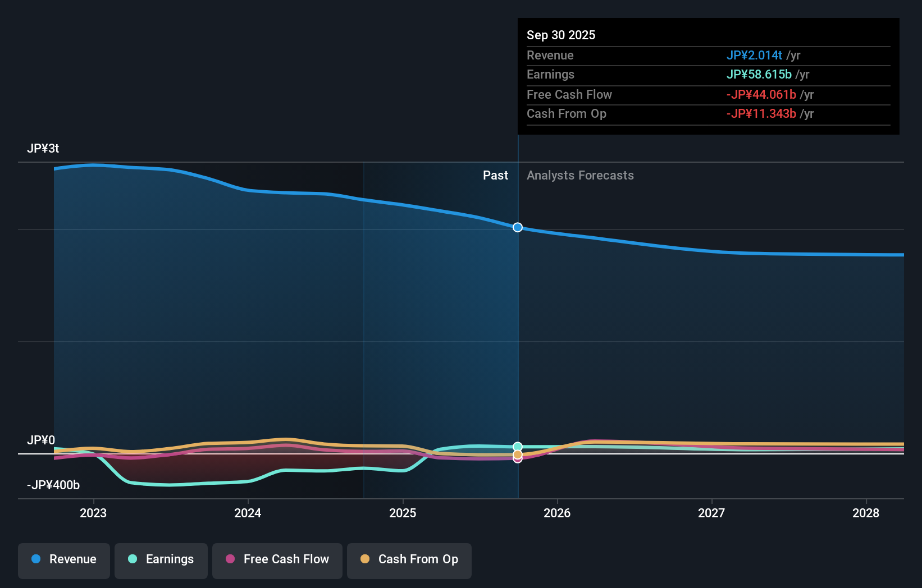This screenshot has height=588, width=922.
Task: Toggle Cash From Op series visibility
Action: click(409, 561)
